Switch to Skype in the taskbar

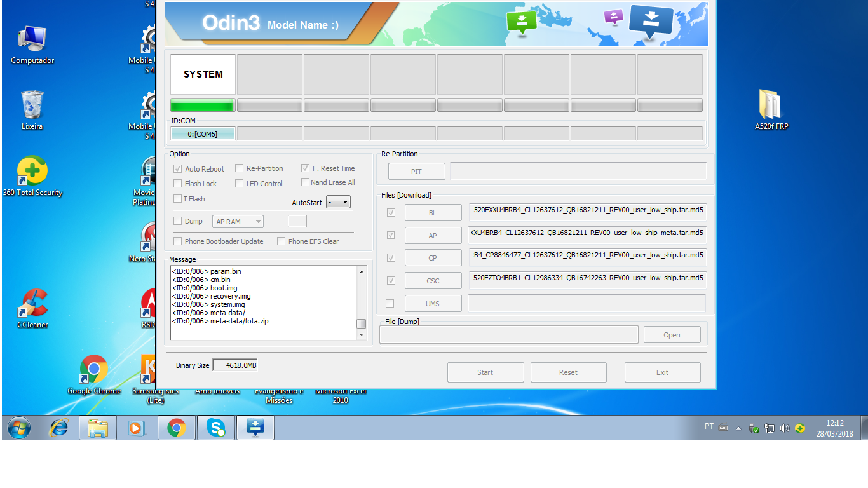point(215,428)
